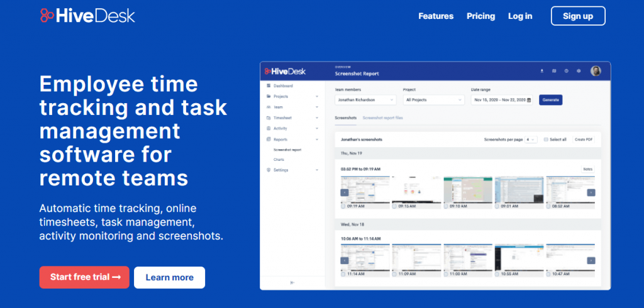Image resolution: width=644 pixels, height=308 pixels.
Task: Click the Timesheet icon in sidebar
Action: pyautogui.click(x=269, y=118)
